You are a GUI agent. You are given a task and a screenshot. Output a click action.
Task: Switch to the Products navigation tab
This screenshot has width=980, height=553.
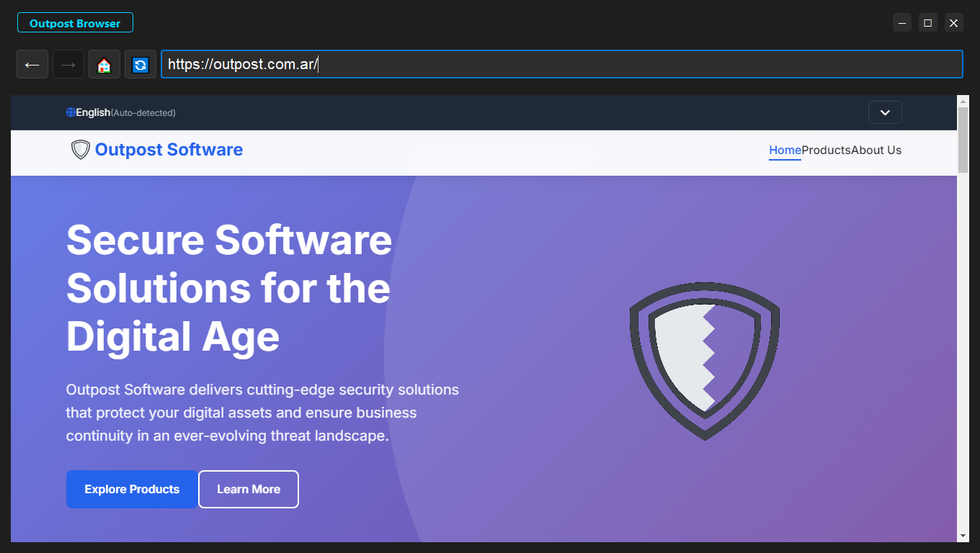click(x=826, y=150)
